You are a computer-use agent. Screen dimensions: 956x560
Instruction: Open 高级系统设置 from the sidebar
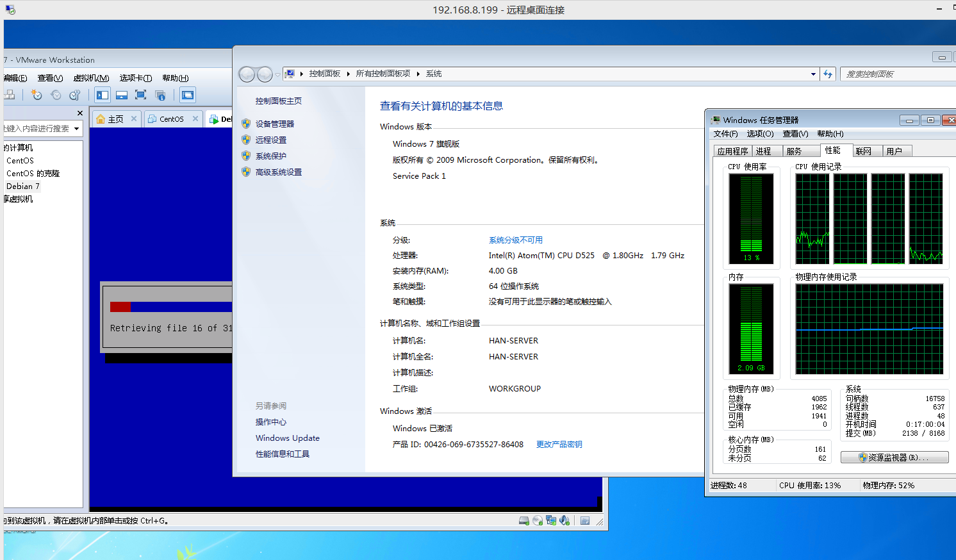coord(279,172)
